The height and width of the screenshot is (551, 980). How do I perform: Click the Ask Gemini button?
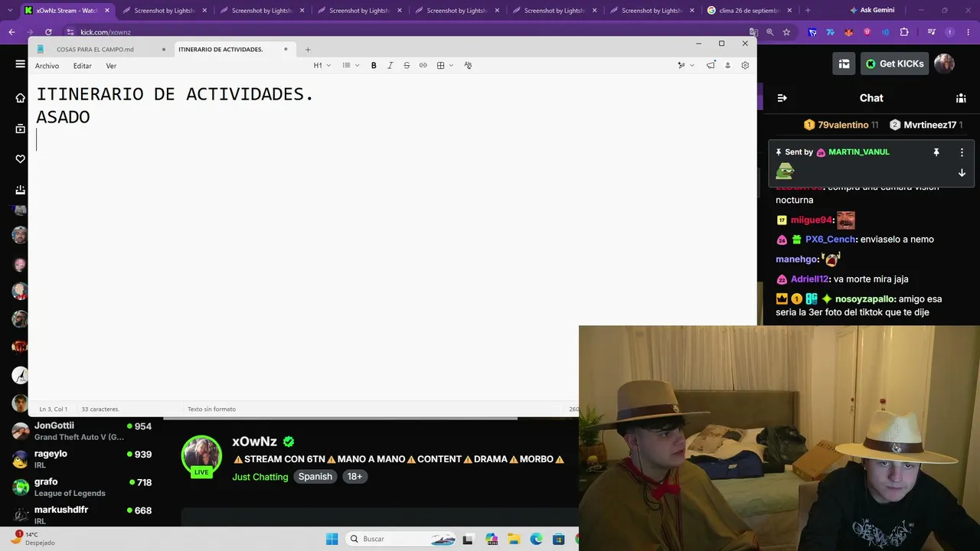point(871,11)
